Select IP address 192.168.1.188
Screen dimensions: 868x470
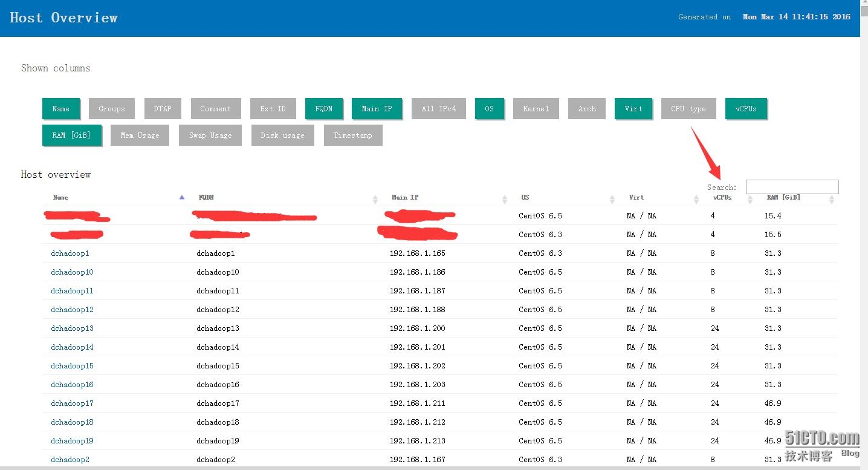point(418,309)
